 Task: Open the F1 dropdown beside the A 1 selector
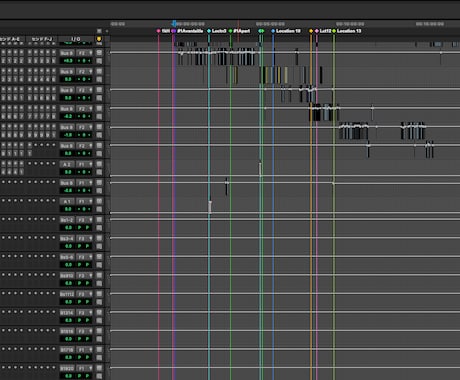pyautogui.click(x=85, y=201)
